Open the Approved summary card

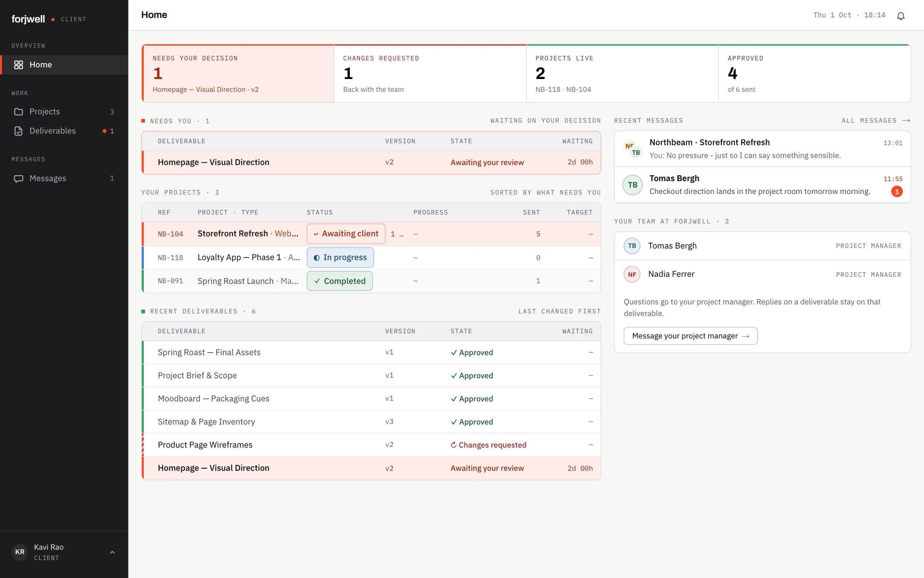814,74
